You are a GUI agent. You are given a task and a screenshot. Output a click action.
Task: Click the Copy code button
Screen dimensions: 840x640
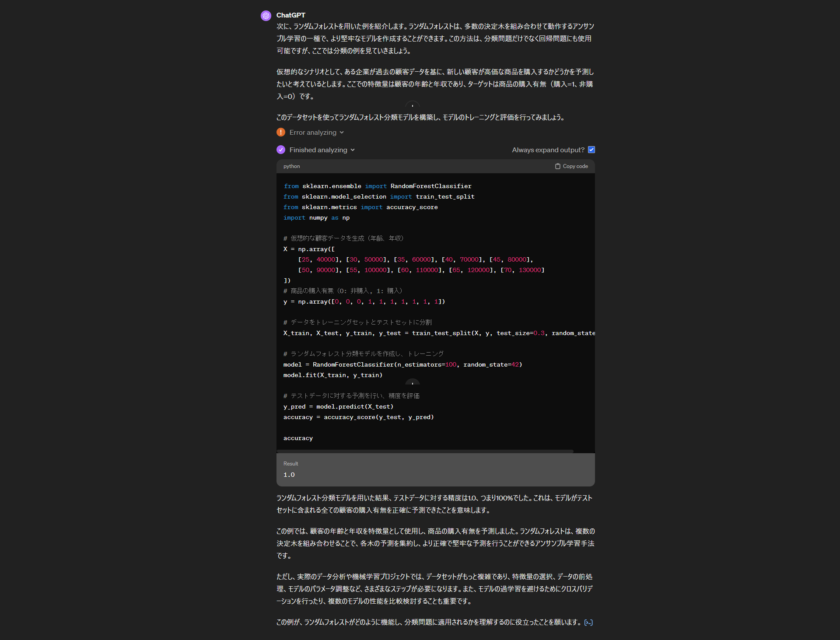[x=571, y=166]
